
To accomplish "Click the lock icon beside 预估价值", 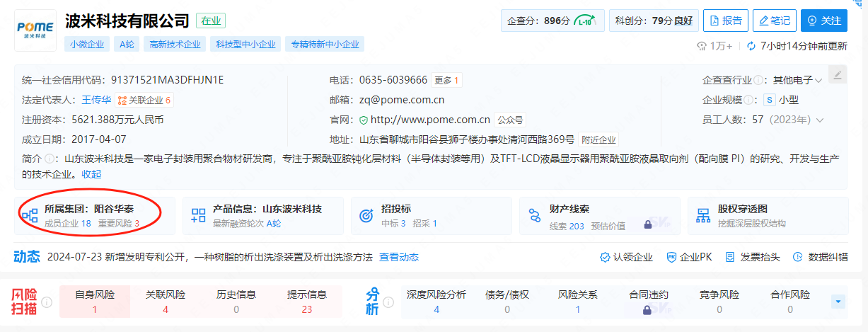I will (647, 224).
